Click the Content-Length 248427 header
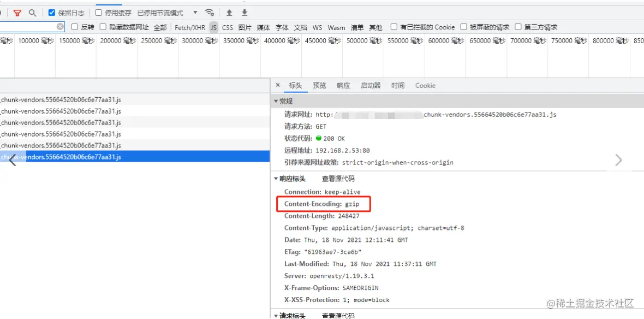Screen dimensions: 644x319 tap(321, 216)
